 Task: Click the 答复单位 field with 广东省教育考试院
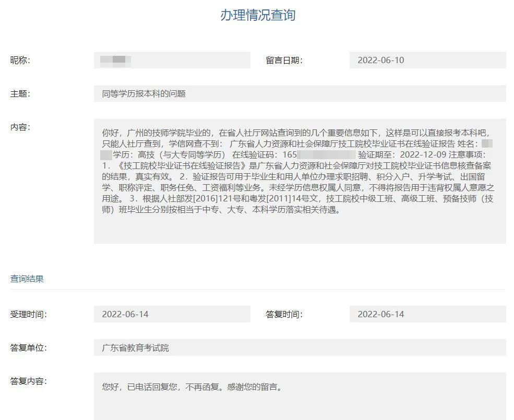coord(300,348)
